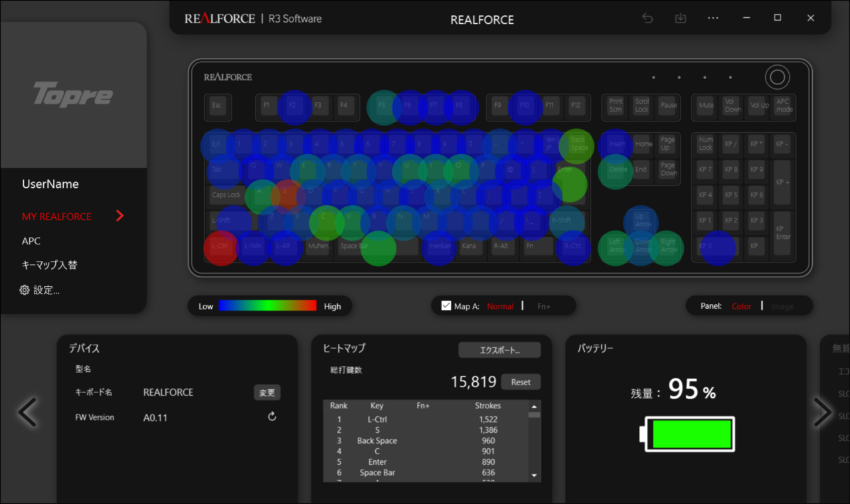Screen dimensions: 850x504
Task: Click 変更 button to rename keyboard
Action: tap(267, 392)
